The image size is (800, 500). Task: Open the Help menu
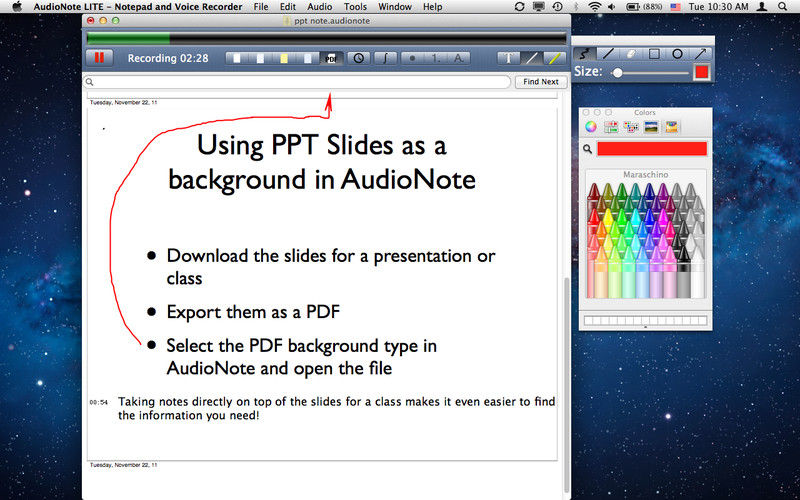click(x=433, y=7)
